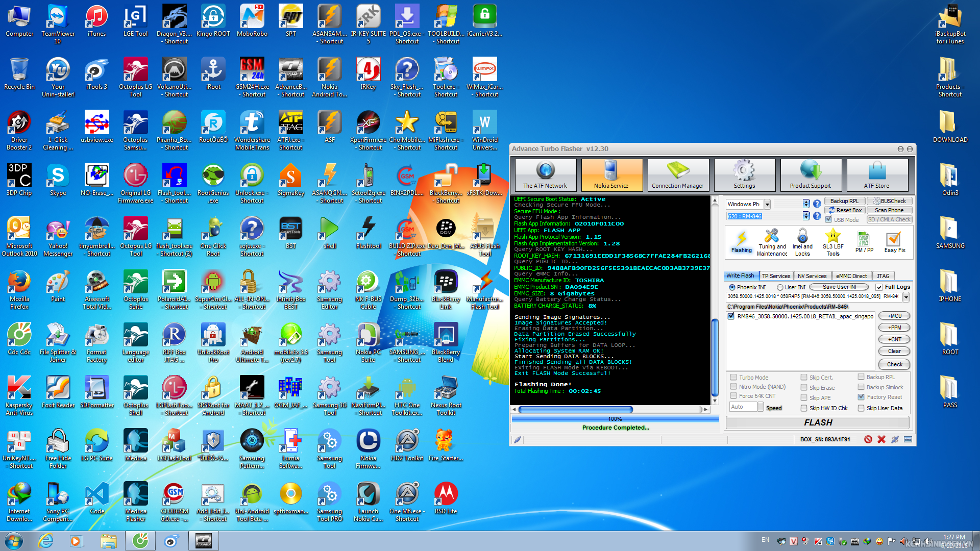
Task: Open The ATF Network section
Action: (545, 174)
